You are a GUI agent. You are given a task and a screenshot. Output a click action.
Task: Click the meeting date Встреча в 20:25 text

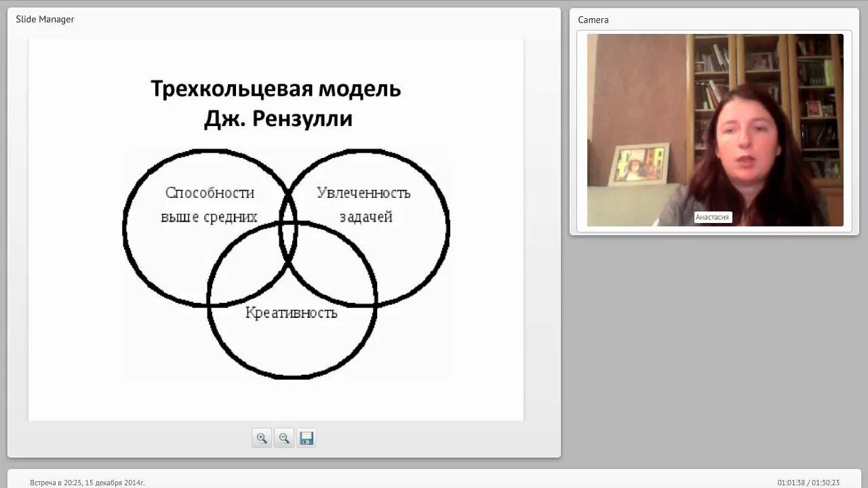[87, 483]
